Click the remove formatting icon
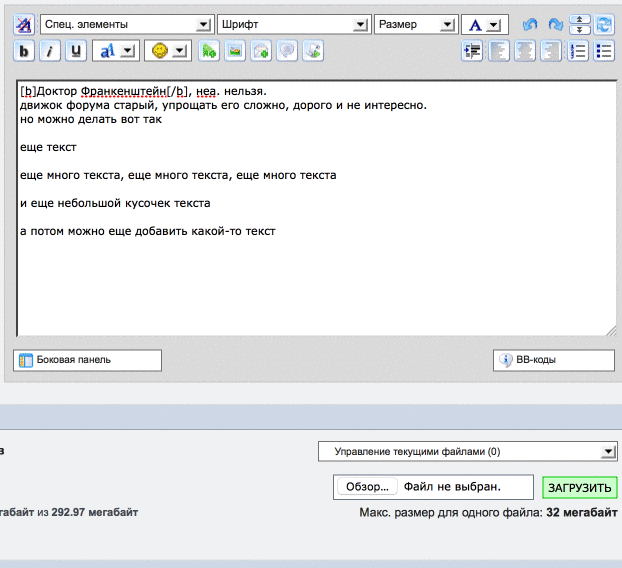Screen dimensions: 622x568 point(24,24)
